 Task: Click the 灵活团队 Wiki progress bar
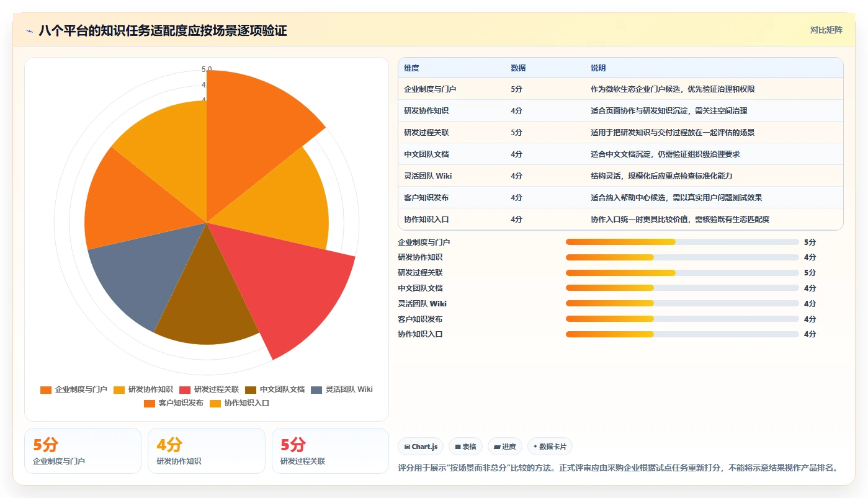682,304
